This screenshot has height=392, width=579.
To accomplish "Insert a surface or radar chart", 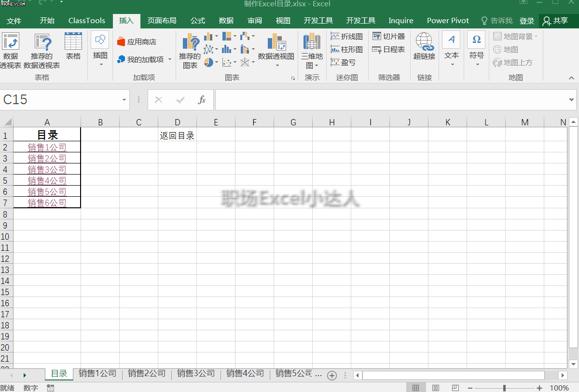I will tap(248, 62).
